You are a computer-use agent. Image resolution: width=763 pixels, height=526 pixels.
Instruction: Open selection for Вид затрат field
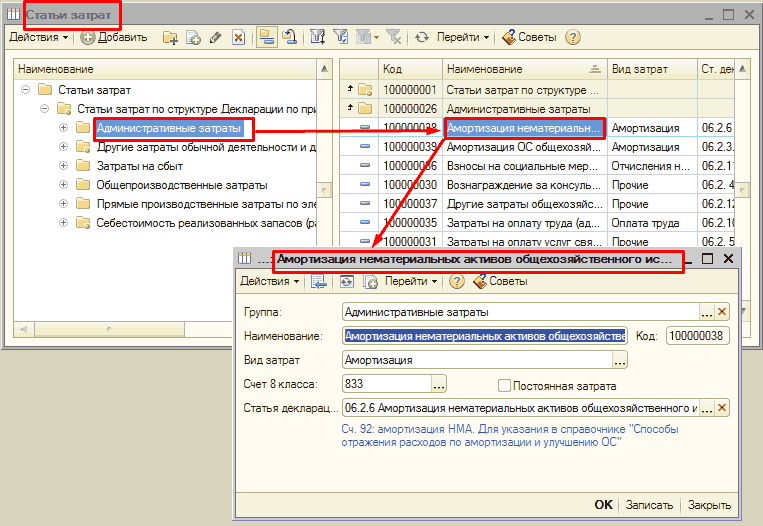(619, 360)
